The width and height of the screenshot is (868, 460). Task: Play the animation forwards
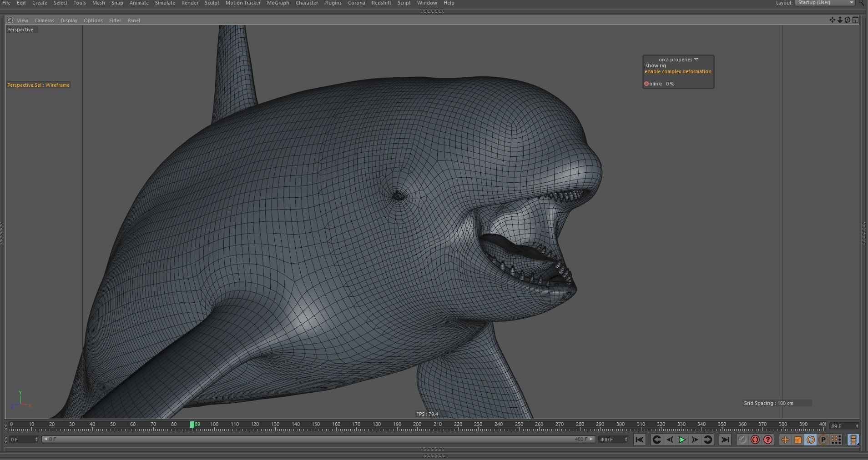[x=682, y=440]
